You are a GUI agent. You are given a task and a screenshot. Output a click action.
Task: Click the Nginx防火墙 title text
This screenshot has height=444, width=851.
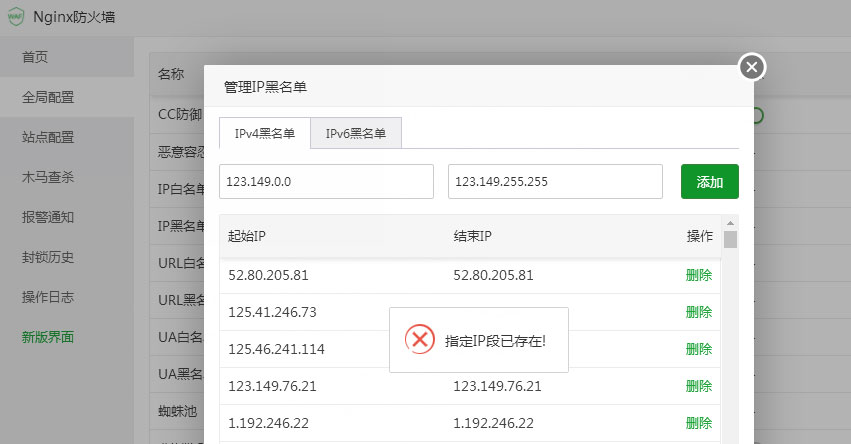point(74,17)
